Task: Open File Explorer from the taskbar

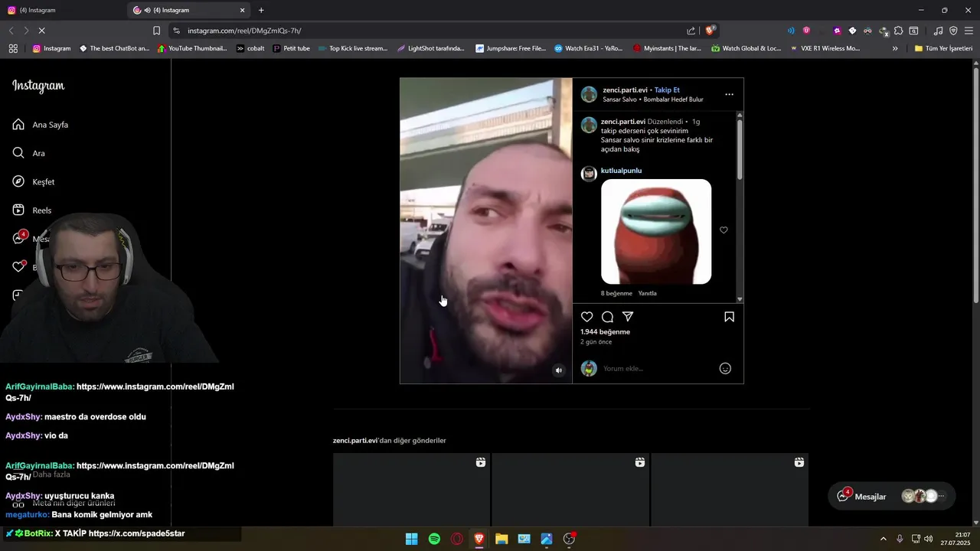Action: point(501,539)
